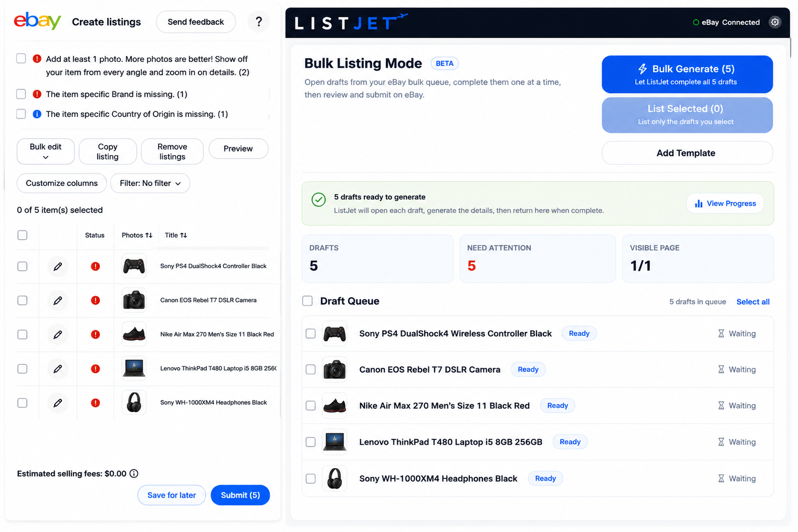Click the ListJet logo
The image size is (798, 532).
[351, 22]
